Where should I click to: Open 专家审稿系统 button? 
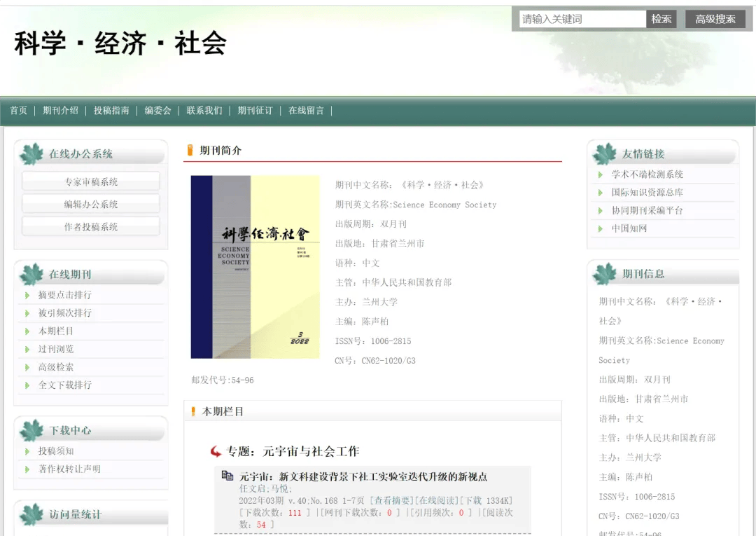point(91,182)
